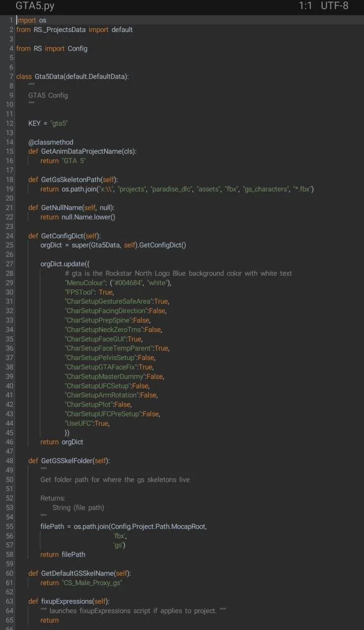Click line number 27 in the gutter
This screenshot has height=630, width=364.
click(x=9, y=263)
